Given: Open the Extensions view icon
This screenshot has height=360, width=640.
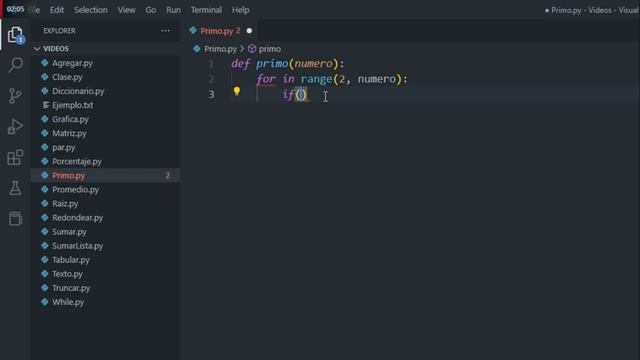Looking at the screenshot, I should tap(16, 157).
